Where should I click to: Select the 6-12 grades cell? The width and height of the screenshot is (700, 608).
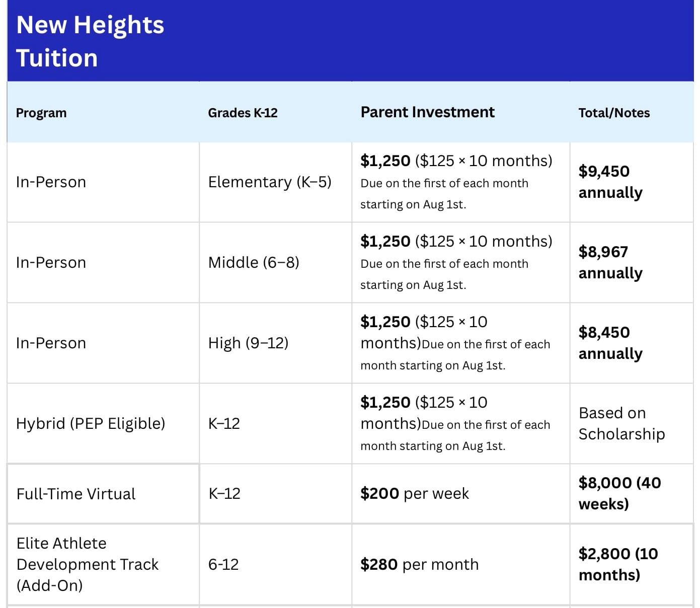click(223, 564)
